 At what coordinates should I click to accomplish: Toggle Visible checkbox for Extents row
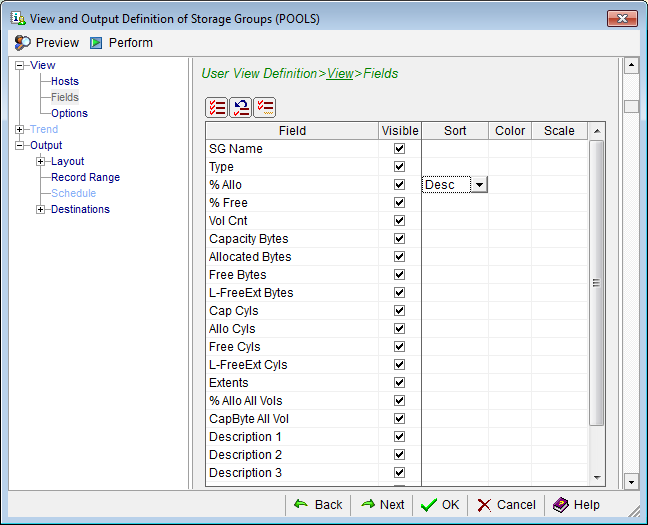[x=400, y=382]
